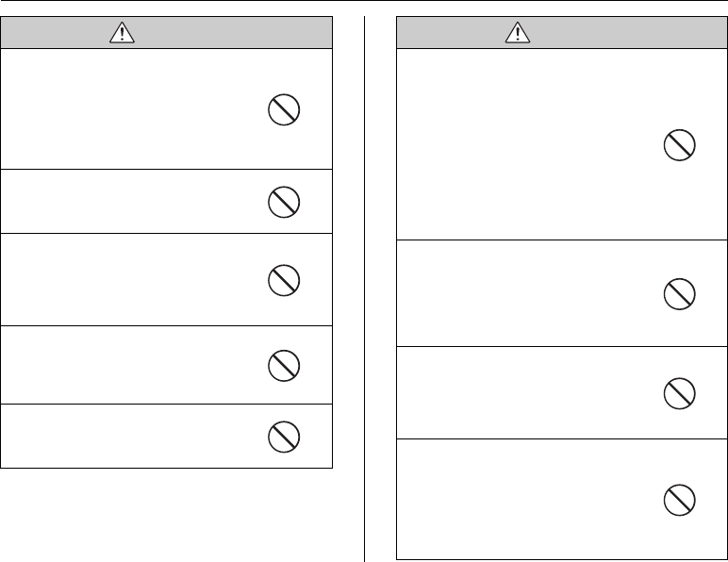Viewport: 728px width, 562px height.
Task: Click prohibition symbol in left table's third row
Action: point(284,279)
